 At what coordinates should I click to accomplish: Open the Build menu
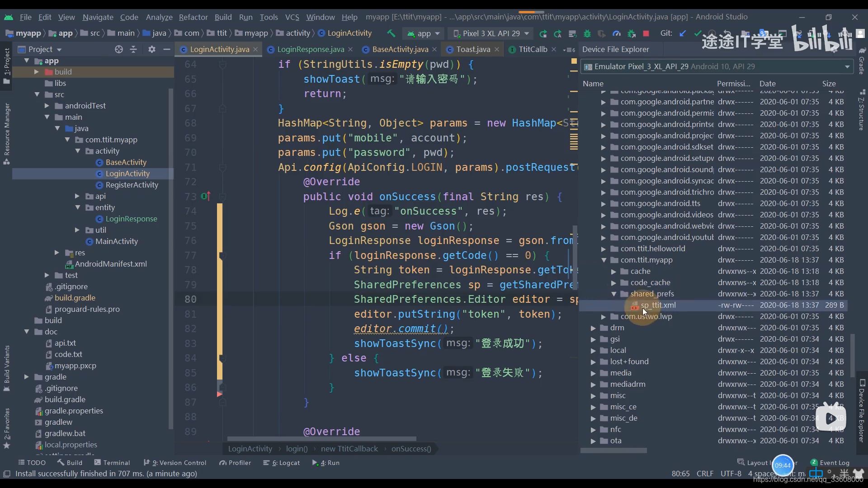(x=223, y=17)
